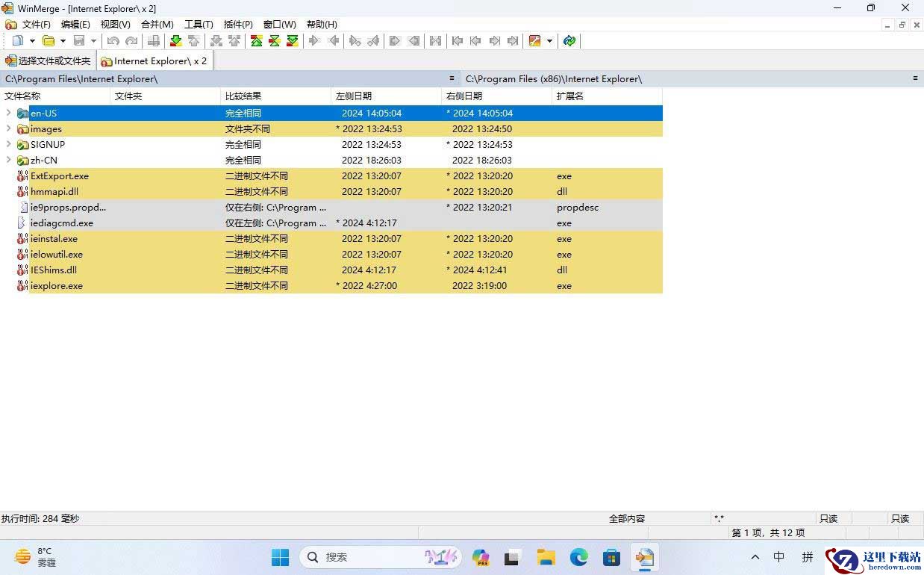This screenshot has height=575, width=924.
Task: Click the Save disk toolbar icon
Action: point(79,41)
